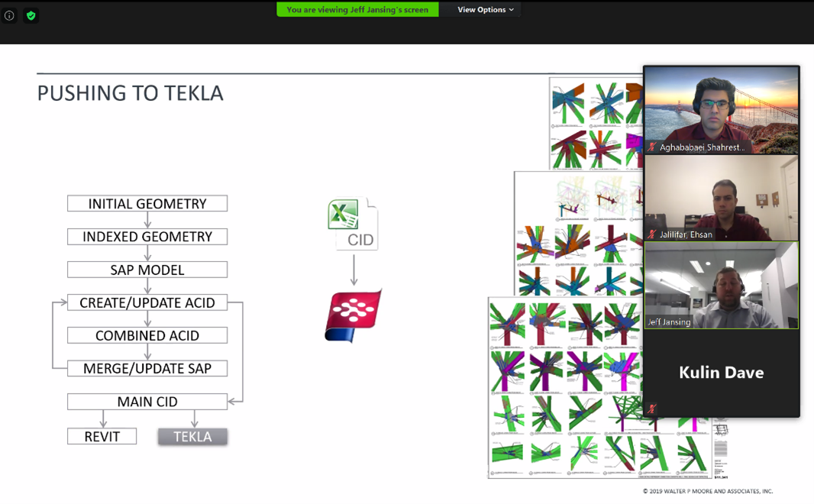Click the REVIT box
This screenshot has height=504, width=814.
click(x=102, y=437)
